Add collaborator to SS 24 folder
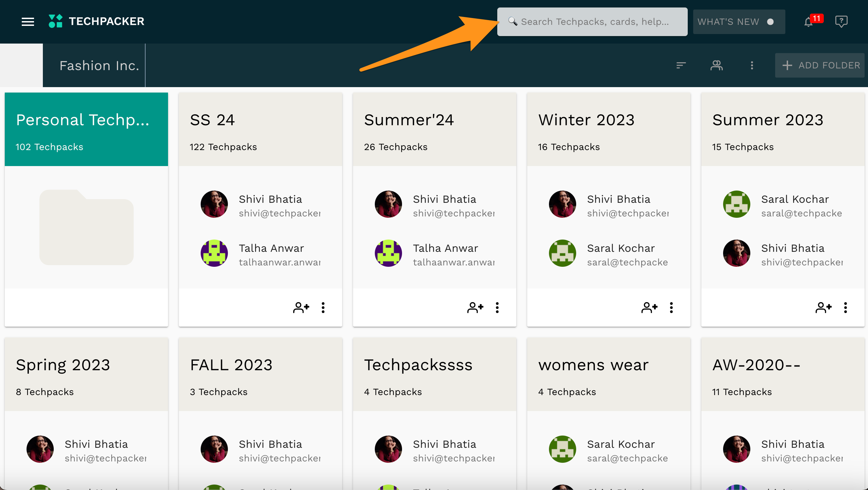The image size is (868, 490). [x=301, y=308]
